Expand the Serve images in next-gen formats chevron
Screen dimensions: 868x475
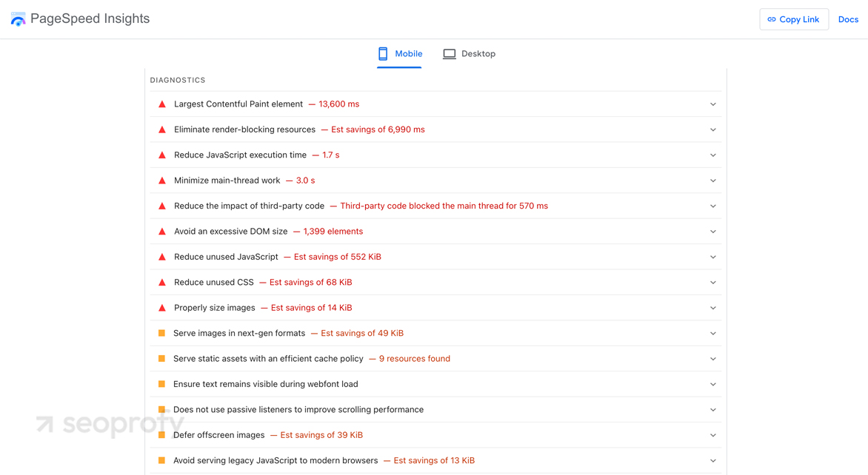click(x=713, y=333)
